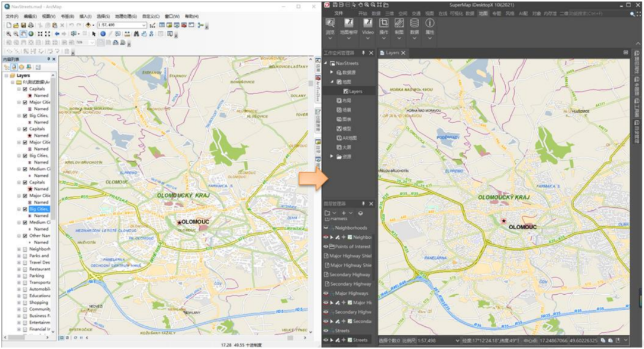The width and height of the screenshot is (644, 349).
Task: Click ArcMap map horizontal scrollbar thumb
Action: [290, 338]
